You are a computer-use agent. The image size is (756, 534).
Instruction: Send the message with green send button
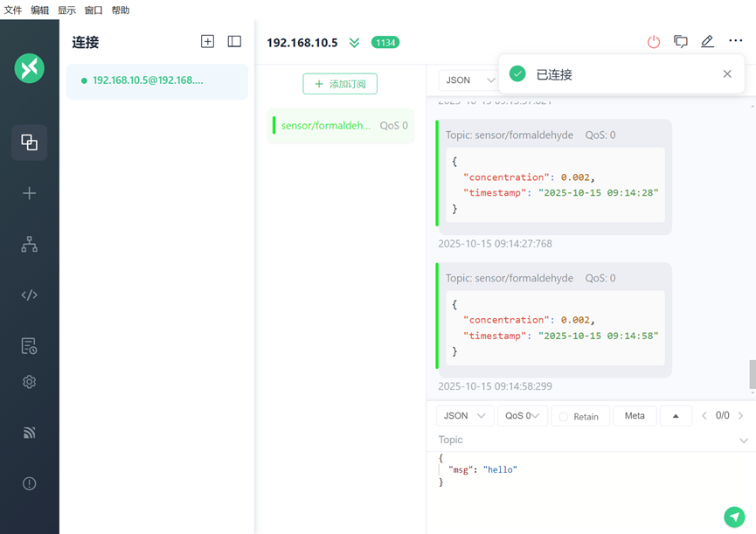coord(734,517)
